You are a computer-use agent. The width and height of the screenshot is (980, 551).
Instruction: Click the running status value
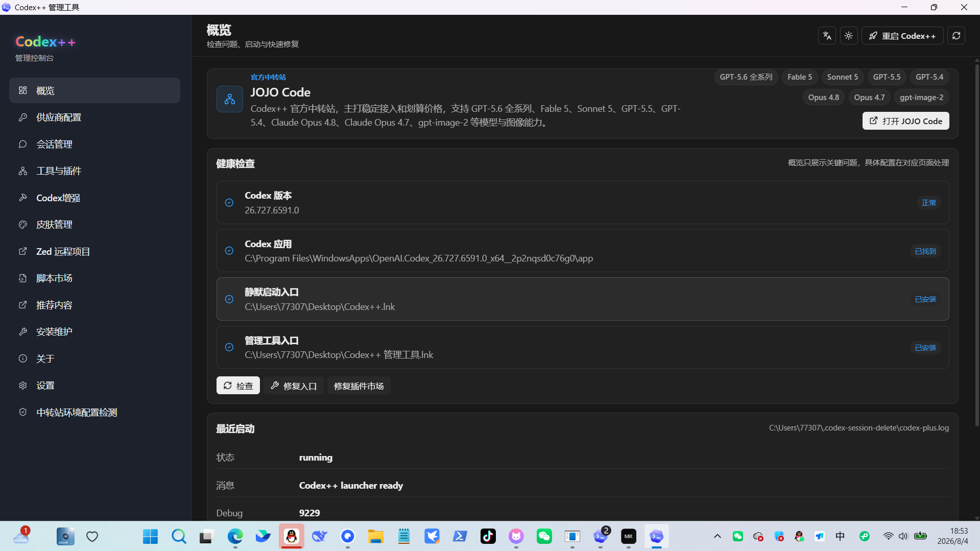[316, 458]
